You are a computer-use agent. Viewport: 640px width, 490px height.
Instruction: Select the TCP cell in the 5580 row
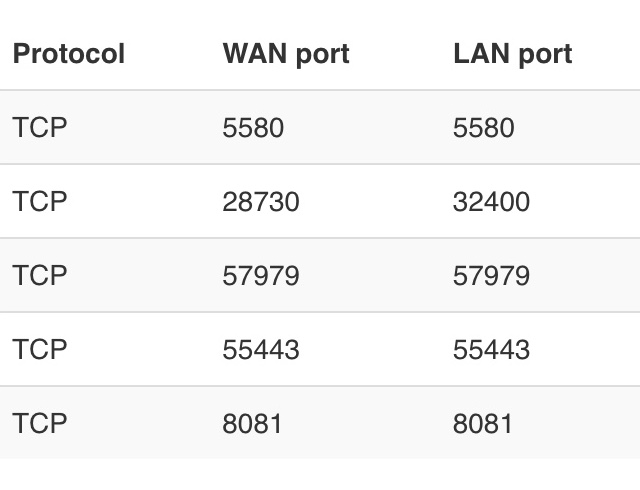click(x=40, y=128)
